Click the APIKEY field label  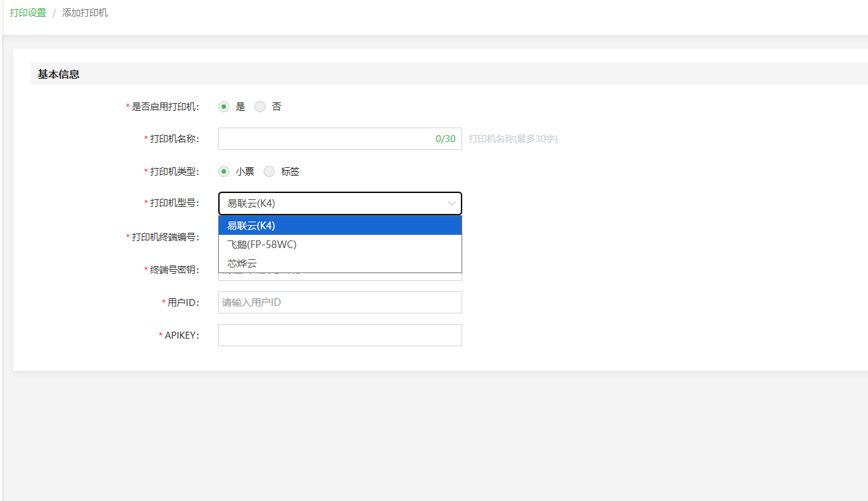tap(181, 335)
